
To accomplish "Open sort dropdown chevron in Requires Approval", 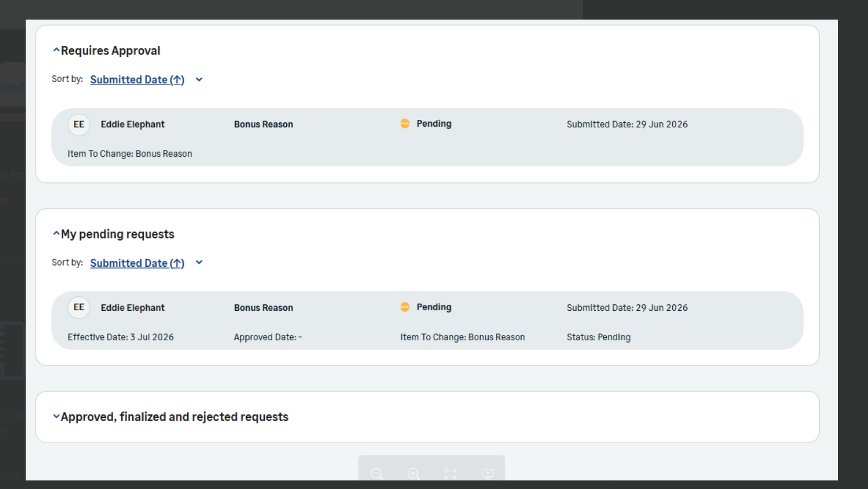I will [x=199, y=80].
